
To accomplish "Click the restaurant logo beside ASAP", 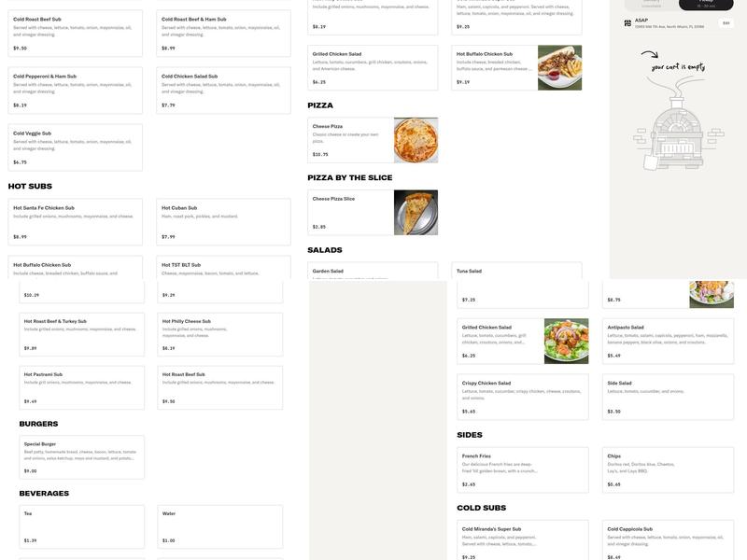I will [627, 22].
